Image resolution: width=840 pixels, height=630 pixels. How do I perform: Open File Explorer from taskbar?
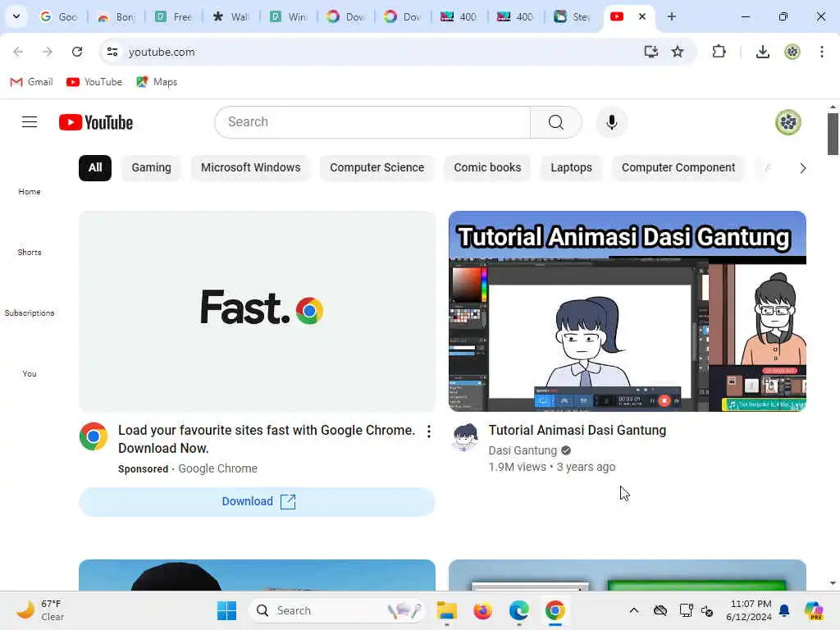click(x=446, y=610)
